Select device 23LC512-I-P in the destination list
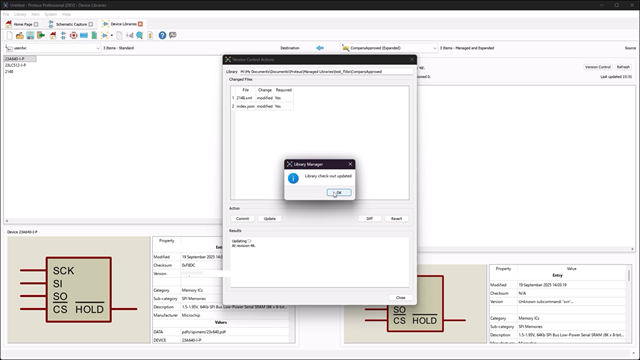640x360 pixels. point(16,65)
